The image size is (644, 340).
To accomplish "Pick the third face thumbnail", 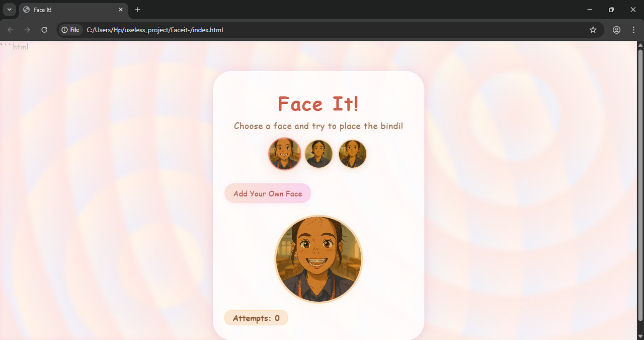I will click(352, 154).
